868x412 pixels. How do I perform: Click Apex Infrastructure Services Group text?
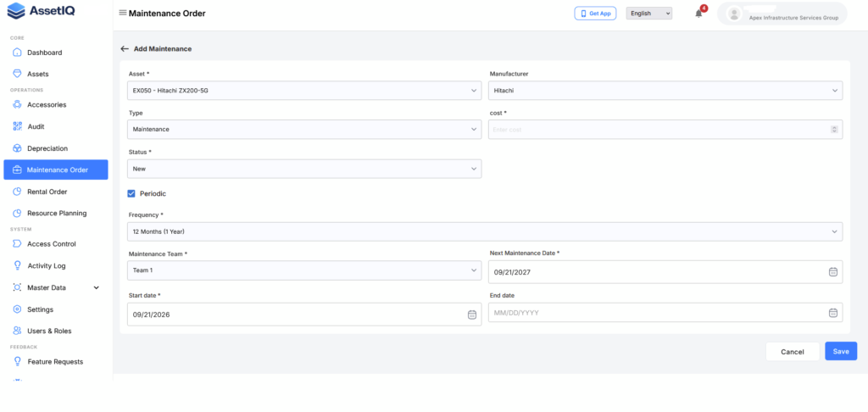point(793,18)
